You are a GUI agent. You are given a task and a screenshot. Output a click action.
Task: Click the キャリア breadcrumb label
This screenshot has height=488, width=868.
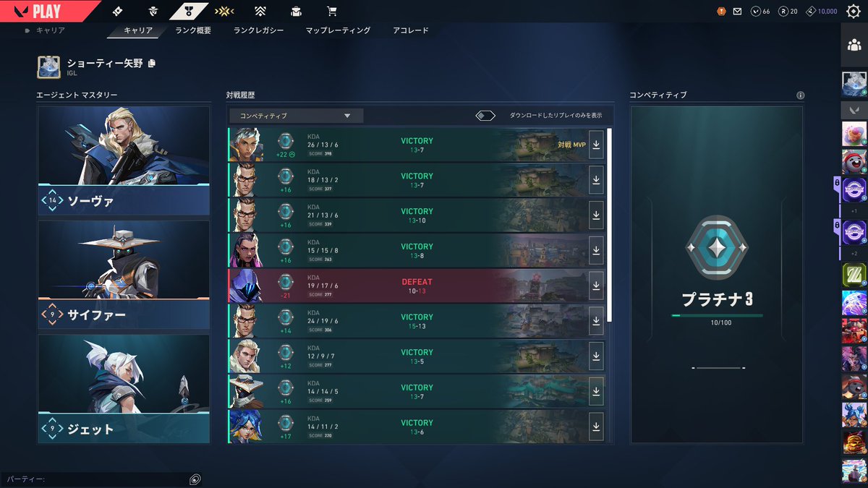(x=51, y=30)
